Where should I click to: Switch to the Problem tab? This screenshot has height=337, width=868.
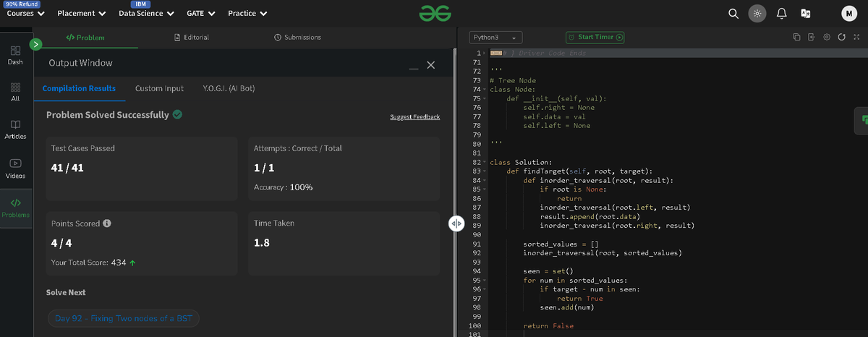pyautogui.click(x=85, y=37)
